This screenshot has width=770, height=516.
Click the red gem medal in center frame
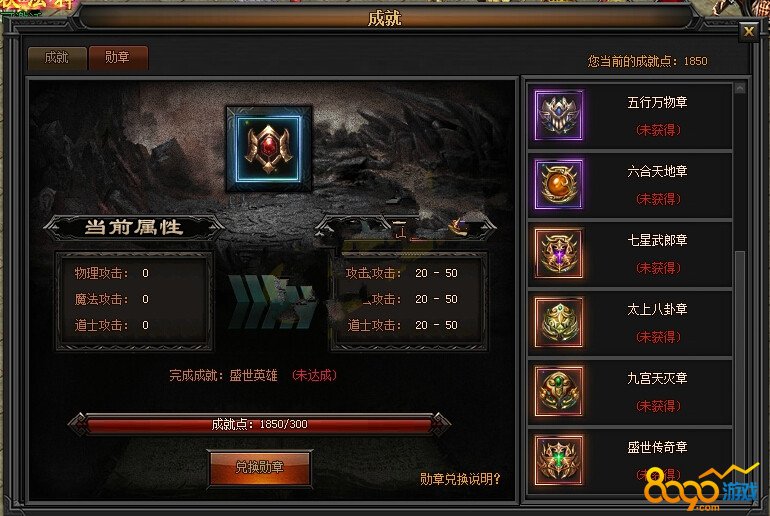click(269, 148)
